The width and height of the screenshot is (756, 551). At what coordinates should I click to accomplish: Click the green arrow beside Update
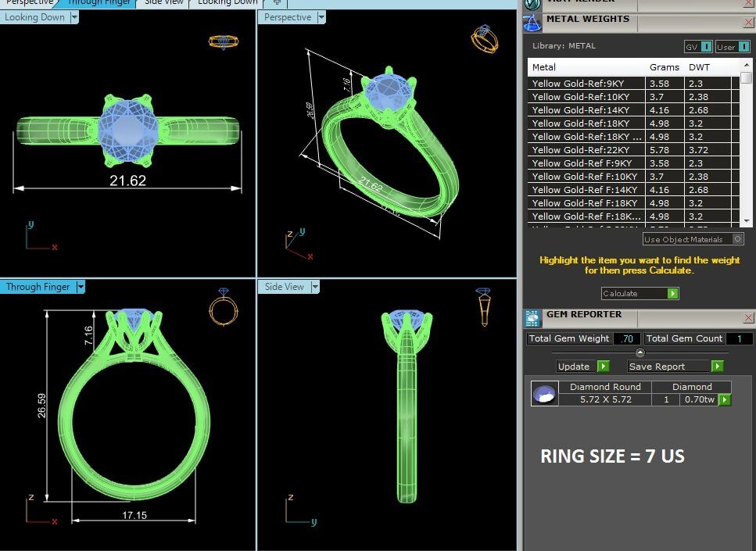pyautogui.click(x=603, y=367)
